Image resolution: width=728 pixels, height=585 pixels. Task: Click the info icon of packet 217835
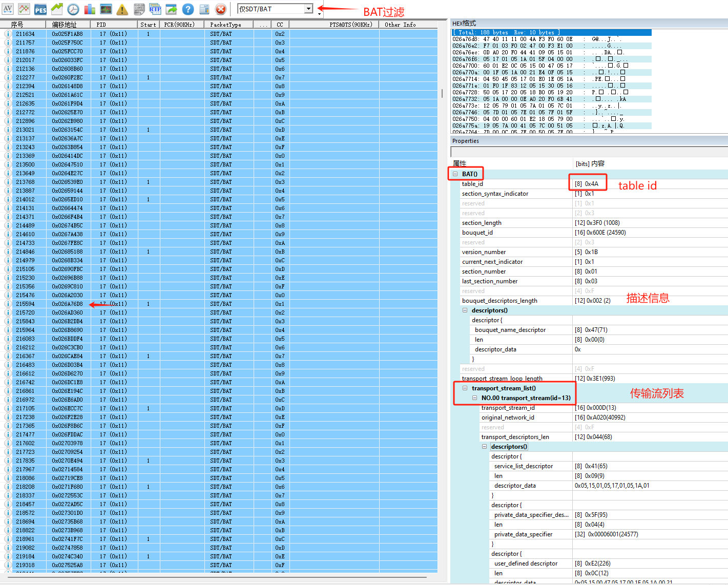[8, 461]
